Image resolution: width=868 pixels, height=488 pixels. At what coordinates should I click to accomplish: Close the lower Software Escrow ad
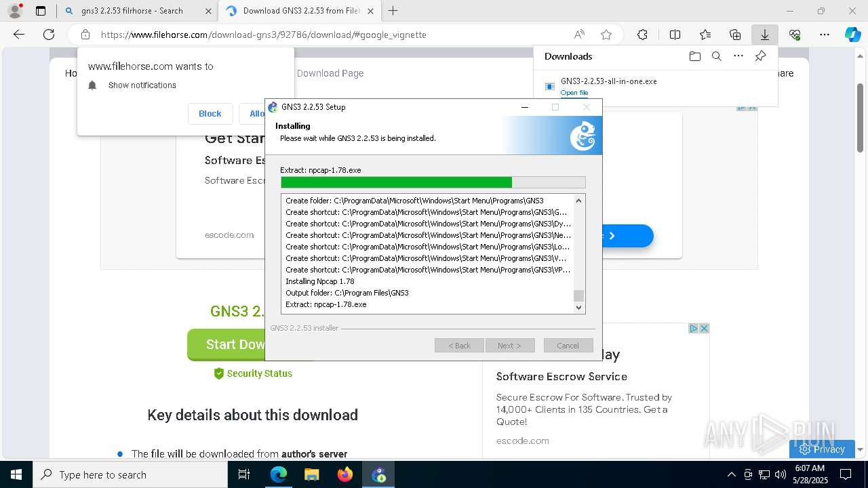(704, 328)
